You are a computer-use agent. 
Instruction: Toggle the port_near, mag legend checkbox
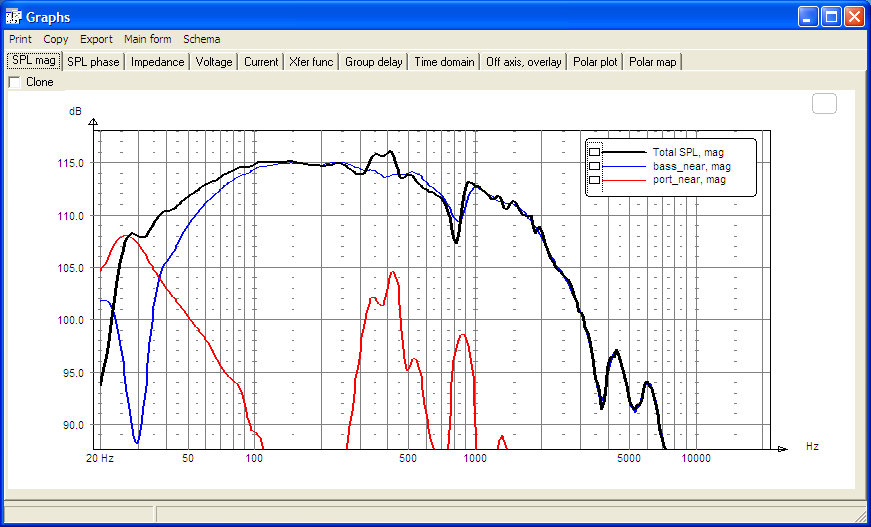(594, 180)
